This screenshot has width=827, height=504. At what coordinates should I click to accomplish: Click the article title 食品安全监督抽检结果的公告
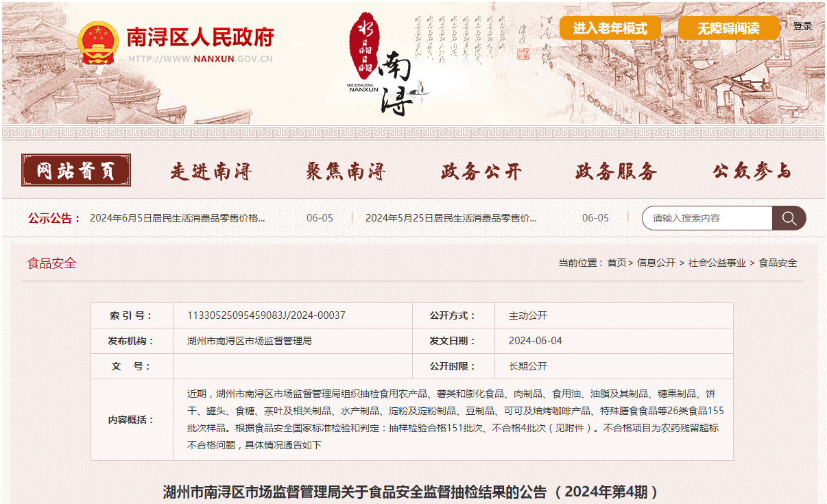(412, 492)
